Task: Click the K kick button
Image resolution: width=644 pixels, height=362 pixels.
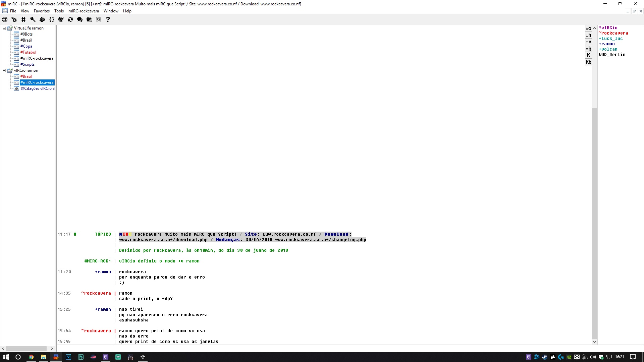Action: click(x=588, y=55)
